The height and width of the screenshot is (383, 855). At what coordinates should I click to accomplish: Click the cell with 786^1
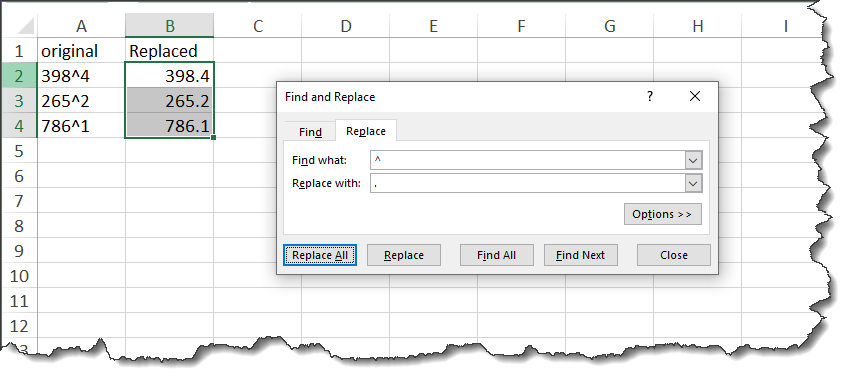(x=81, y=126)
